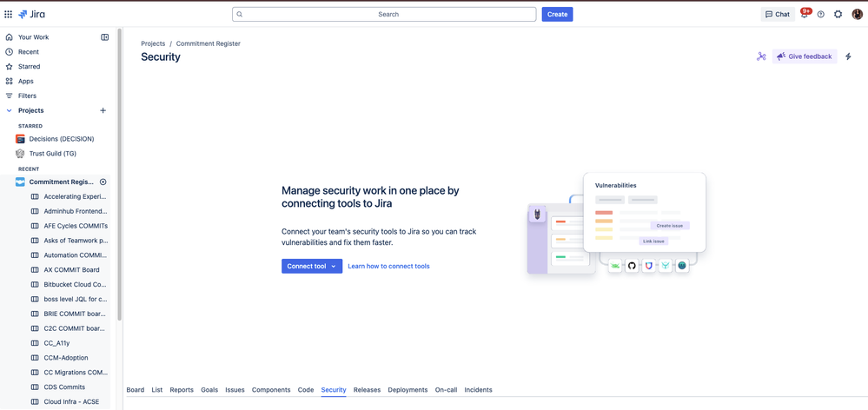
Task: Add a new project with plus icon
Action: point(103,110)
